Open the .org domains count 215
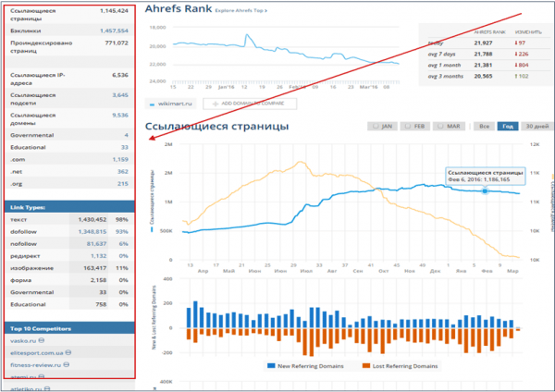The height and width of the screenshot is (392, 555). [x=123, y=184]
